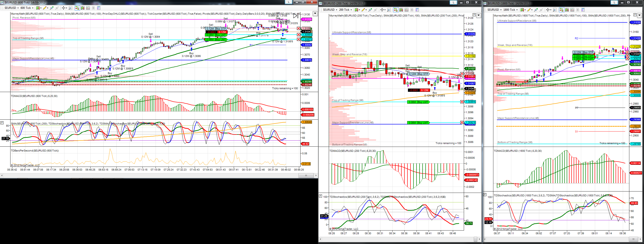Click the 1.31225 magenta price marker in 600 Tick chart
The height and width of the screenshot is (244, 644).
(x=307, y=20)
